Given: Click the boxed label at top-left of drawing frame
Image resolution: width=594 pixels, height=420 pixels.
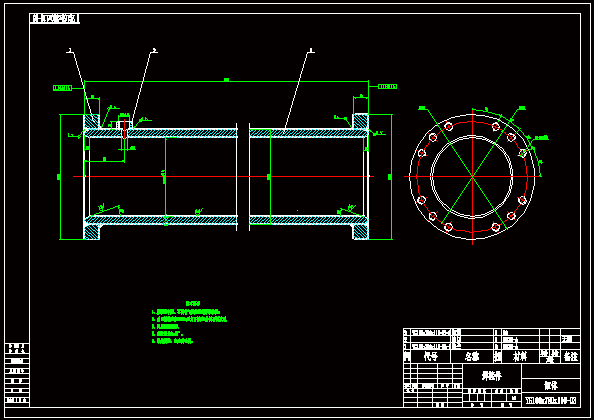Looking at the screenshot, I should [x=55, y=18].
